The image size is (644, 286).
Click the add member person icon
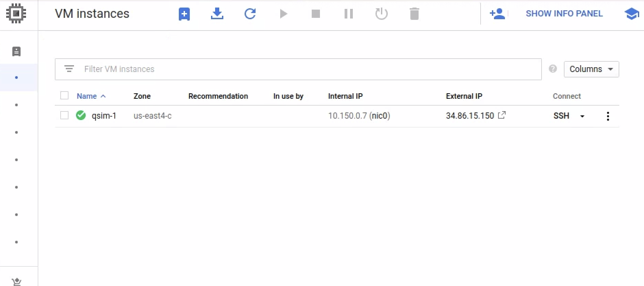click(497, 14)
